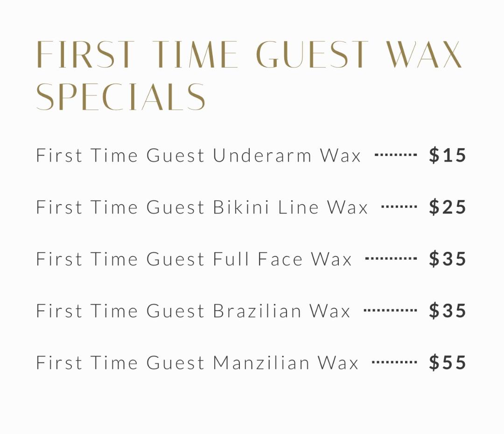Select First Time Guest Full Face Wax

[x=194, y=259]
